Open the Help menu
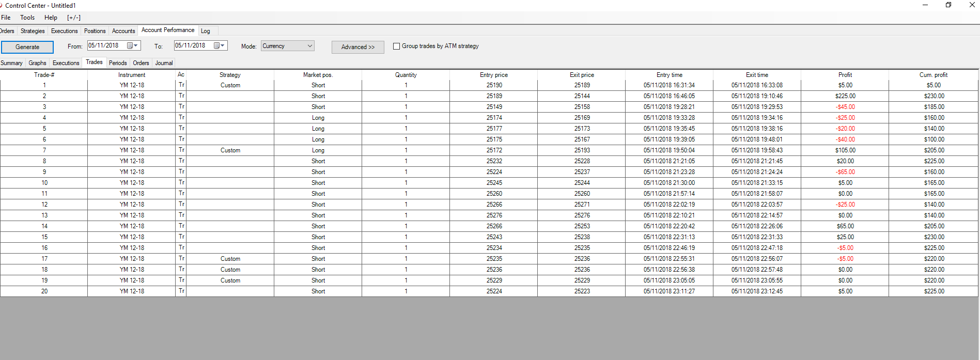 point(51,18)
